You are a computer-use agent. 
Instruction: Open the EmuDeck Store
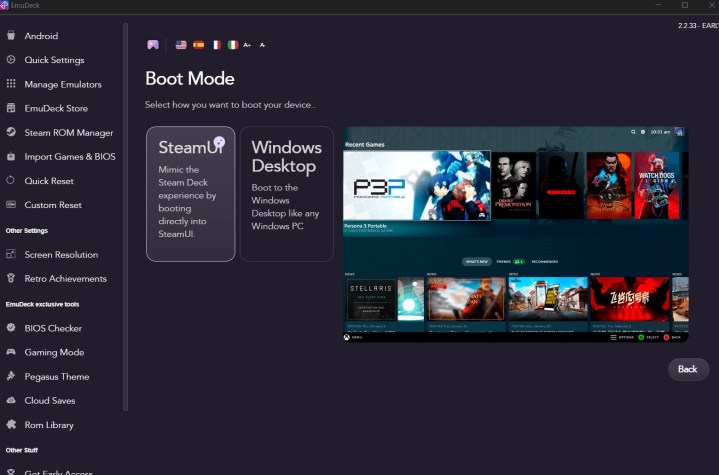pyautogui.click(x=56, y=108)
